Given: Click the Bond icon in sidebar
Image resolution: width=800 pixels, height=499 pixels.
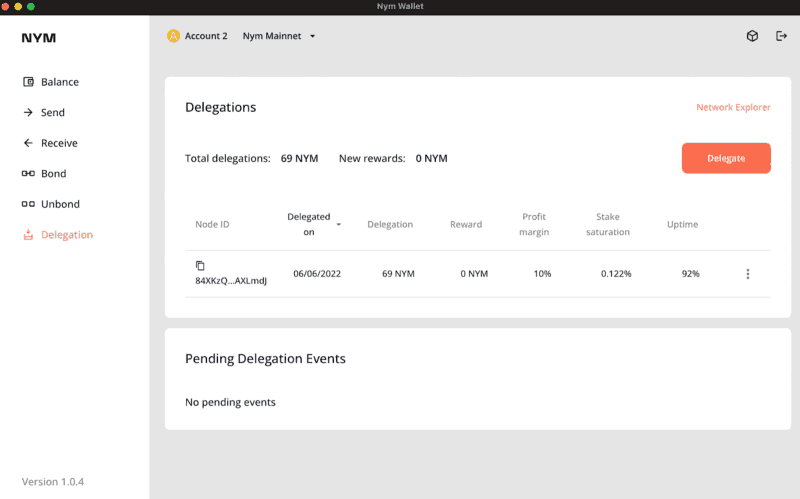Looking at the screenshot, I should pyautogui.click(x=28, y=174).
